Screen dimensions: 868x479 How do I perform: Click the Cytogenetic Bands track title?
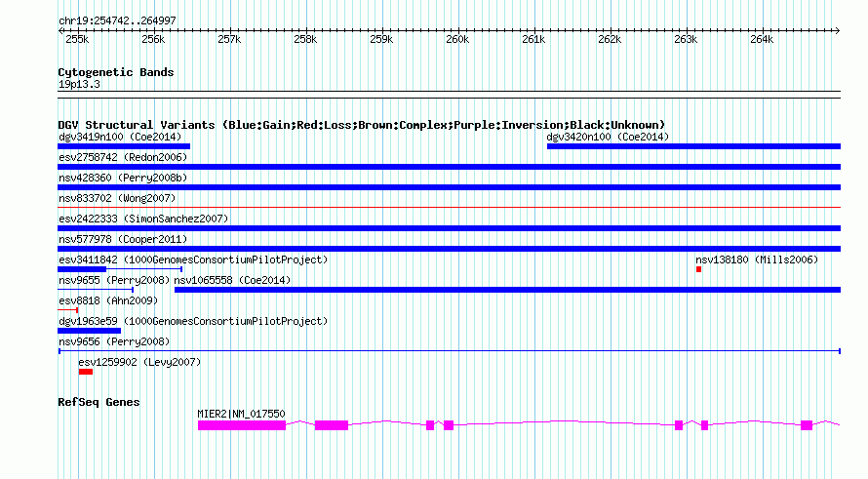116,72
